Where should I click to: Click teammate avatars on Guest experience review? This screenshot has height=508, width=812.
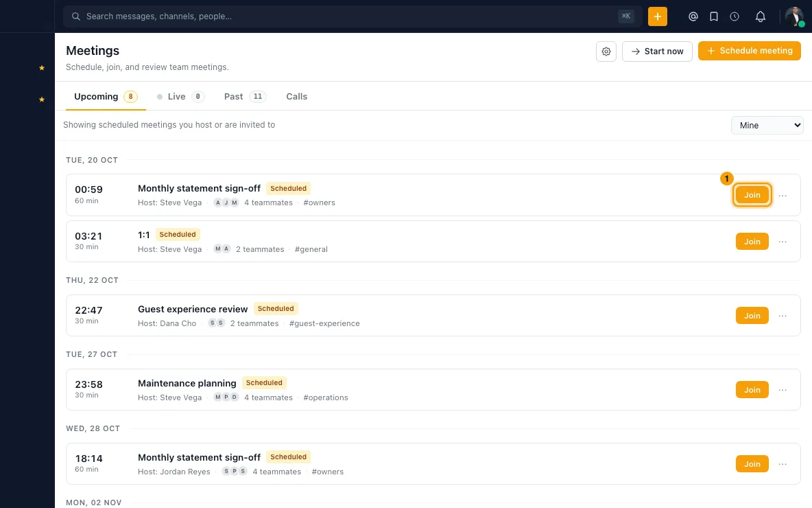pos(217,323)
